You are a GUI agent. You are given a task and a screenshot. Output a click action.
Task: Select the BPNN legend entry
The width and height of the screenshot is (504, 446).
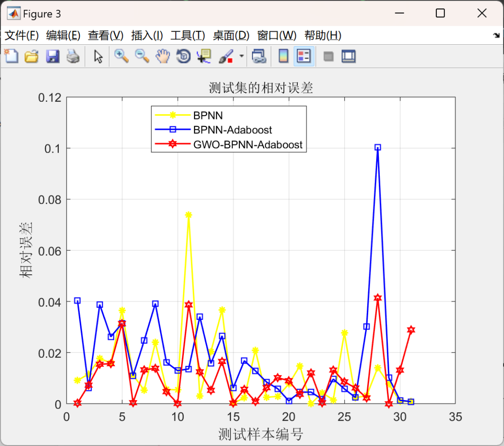189,115
